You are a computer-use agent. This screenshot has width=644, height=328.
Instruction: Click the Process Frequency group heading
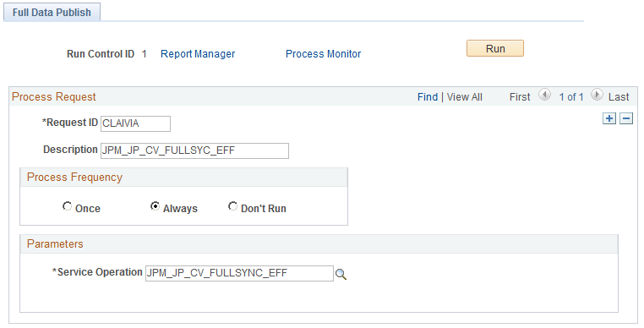(74, 178)
